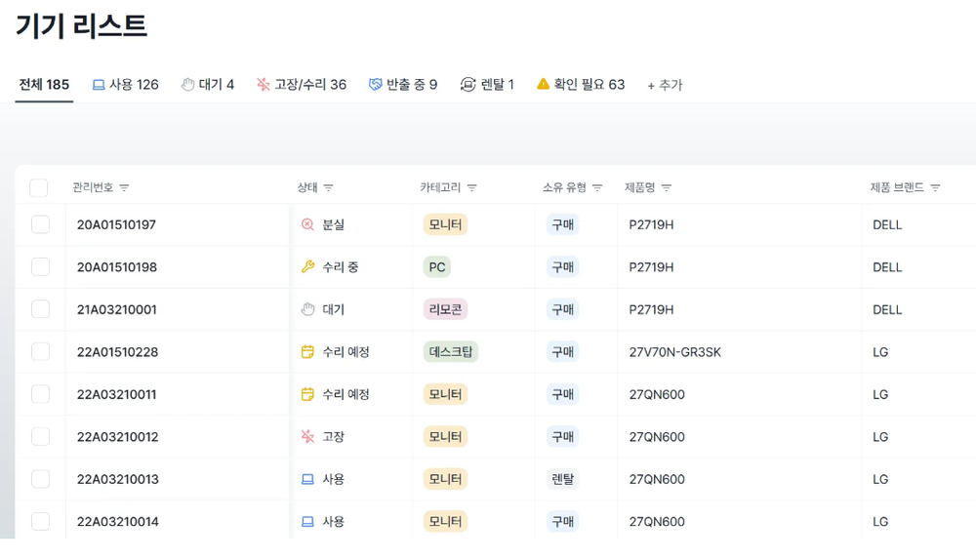Click the laptop icon on 사용 tab
Image resolution: width=976 pixels, height=560 pixels.
pos(99,85)
